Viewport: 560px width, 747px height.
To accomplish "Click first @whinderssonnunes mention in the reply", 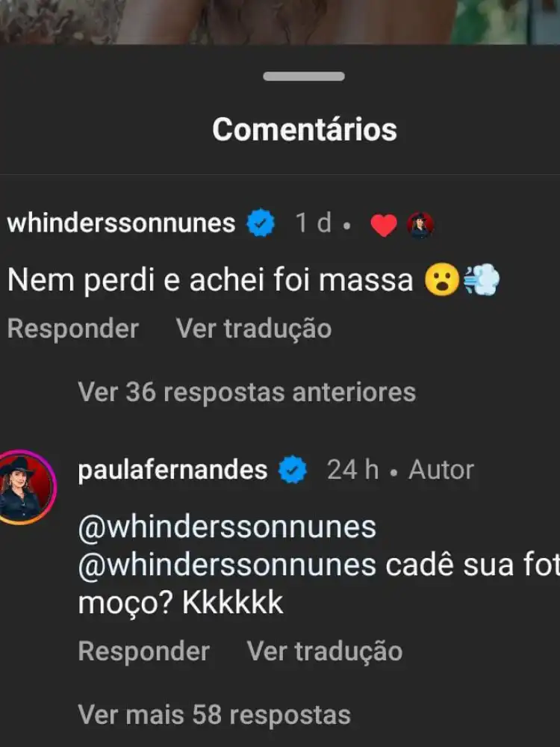I will tap(227, 528).
